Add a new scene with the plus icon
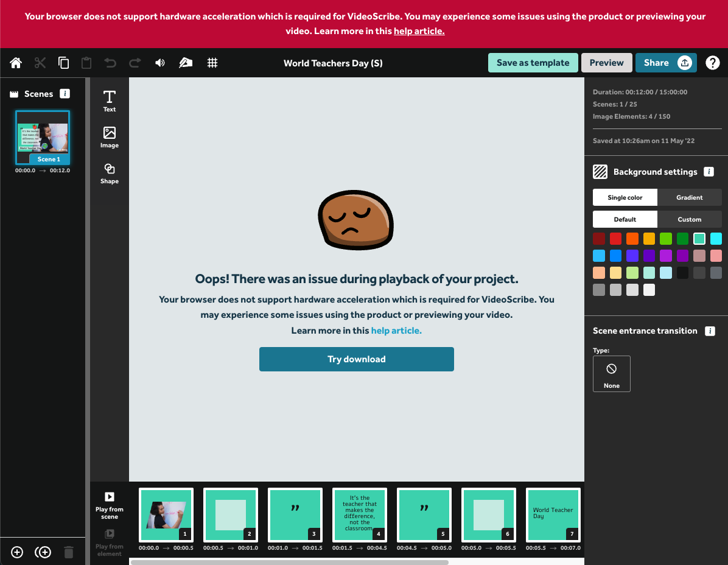This screenshot has height=565, width=728. (x=16, y=552)
